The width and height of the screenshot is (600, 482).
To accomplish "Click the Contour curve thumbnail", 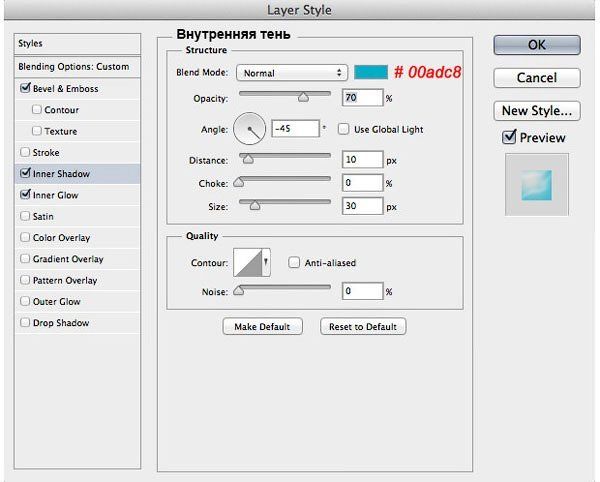I will coord(248,262).
